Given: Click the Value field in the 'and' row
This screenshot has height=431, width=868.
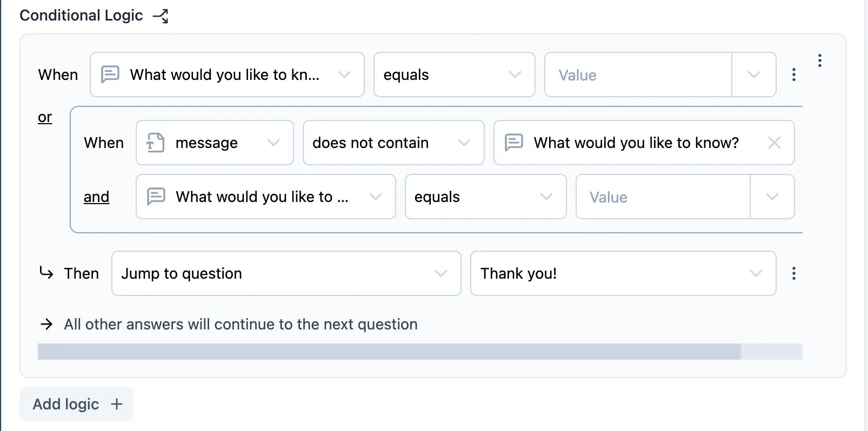Looking at the screenshot, I should click(663, 197).
